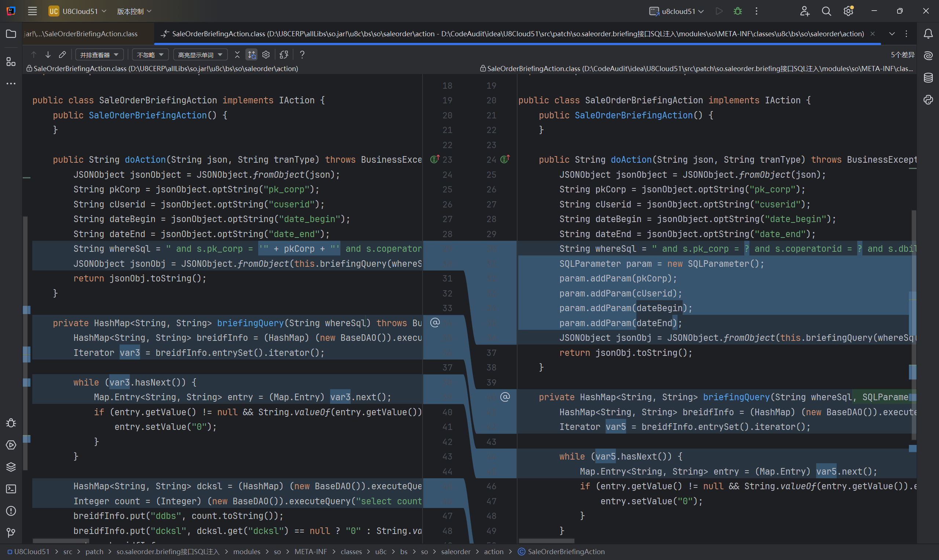
Task: Open the Notifications bell
Action: point(928,34)
